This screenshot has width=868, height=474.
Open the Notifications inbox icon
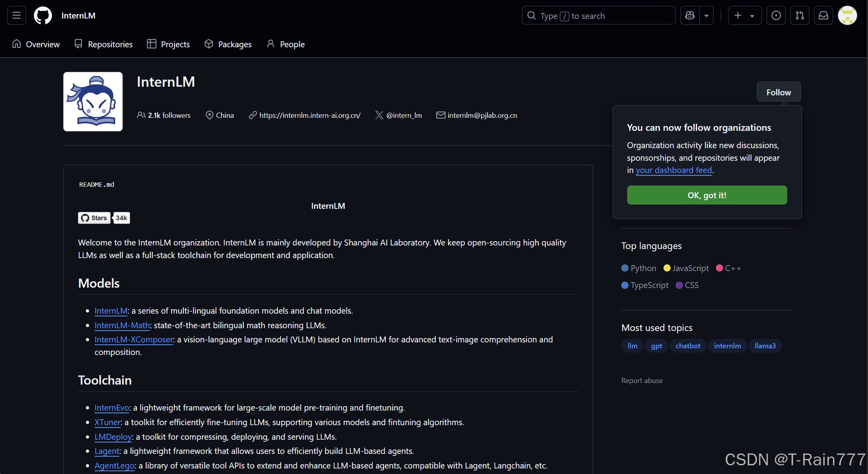(823, 16)
